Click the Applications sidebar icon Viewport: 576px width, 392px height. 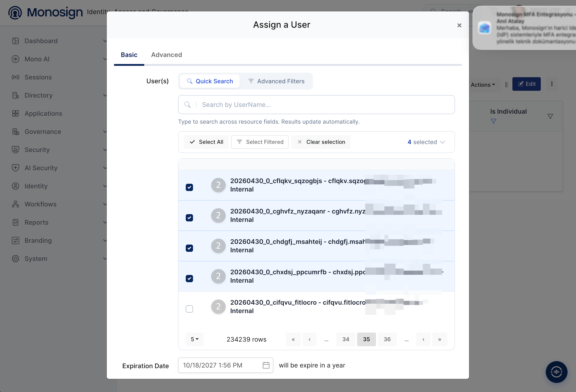15,114
